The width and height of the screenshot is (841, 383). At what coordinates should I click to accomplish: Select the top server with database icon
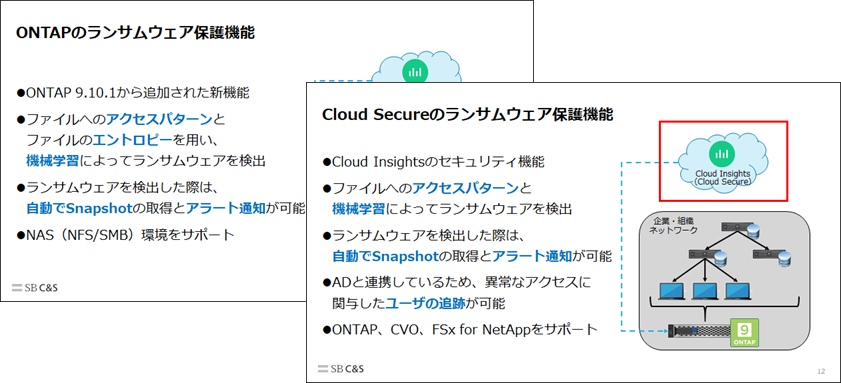pos(740,231)
